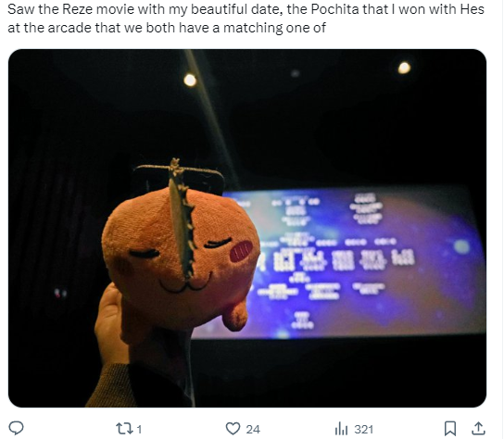Click the like count showing 24
The width and height of the screenshot is (504, 439).
coord(253,430)
